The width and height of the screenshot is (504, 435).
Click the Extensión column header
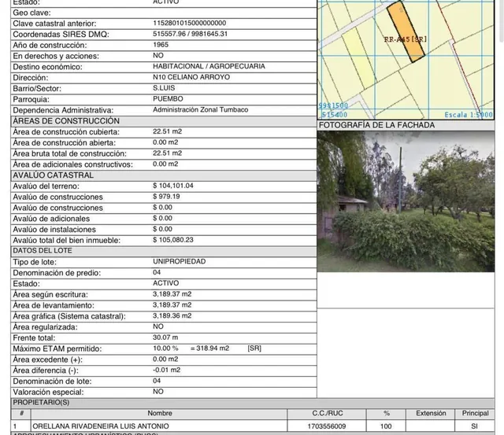[x=431, y=414]
